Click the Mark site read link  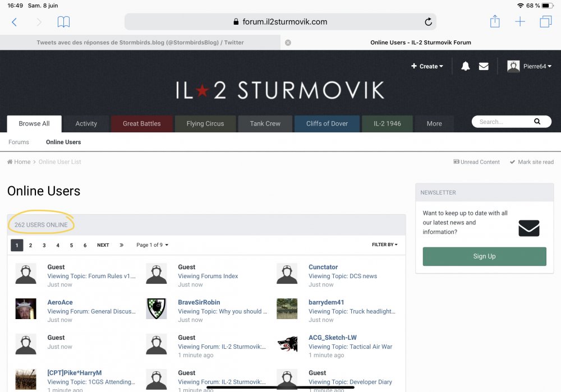point(531,162)
